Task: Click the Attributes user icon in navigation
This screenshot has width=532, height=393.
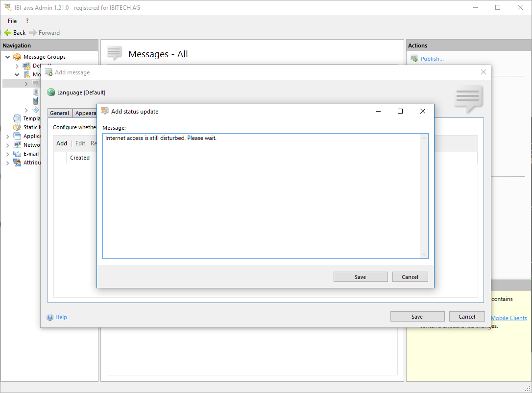Action: (x=17, y=162)
